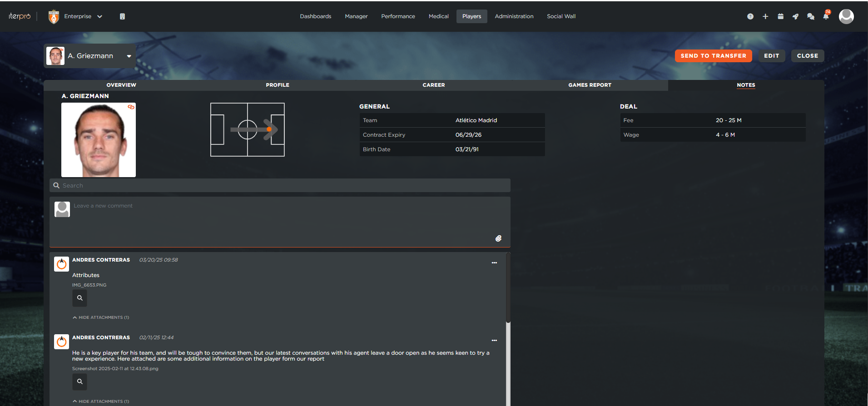Viewport: 868px width, 406px height.
Task: Open the chat messages icon
Action: coord(811,16)
